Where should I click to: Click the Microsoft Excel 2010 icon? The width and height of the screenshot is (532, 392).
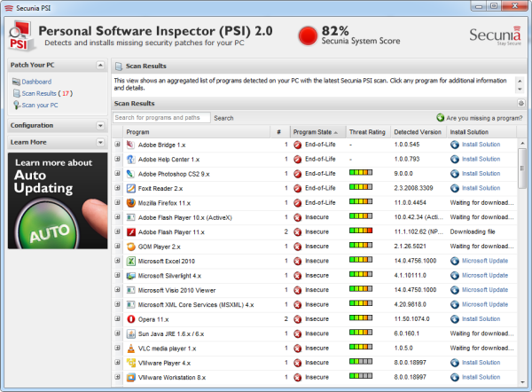[130, 261]
